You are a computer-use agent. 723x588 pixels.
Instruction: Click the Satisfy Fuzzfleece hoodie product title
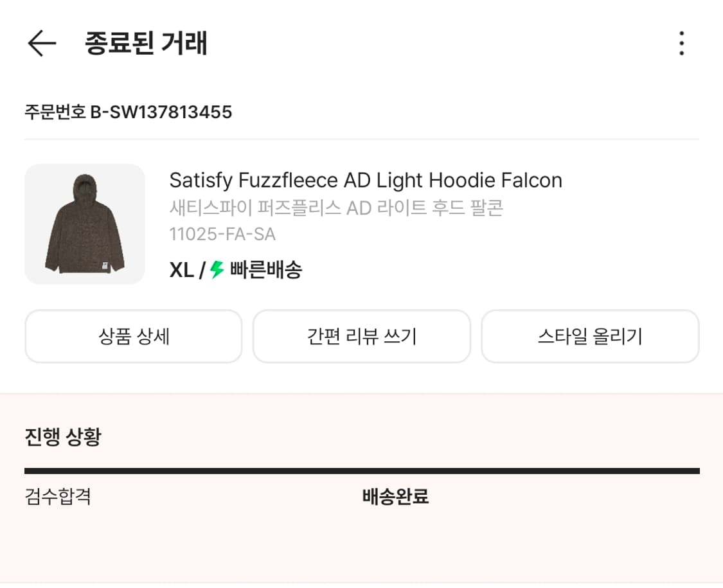click(x=366, y=181)
